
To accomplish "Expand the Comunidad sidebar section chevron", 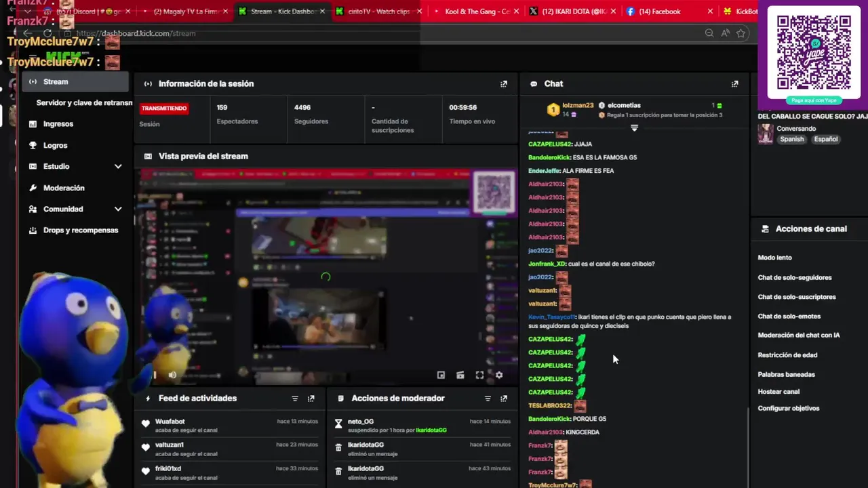I will click(118, 209).
